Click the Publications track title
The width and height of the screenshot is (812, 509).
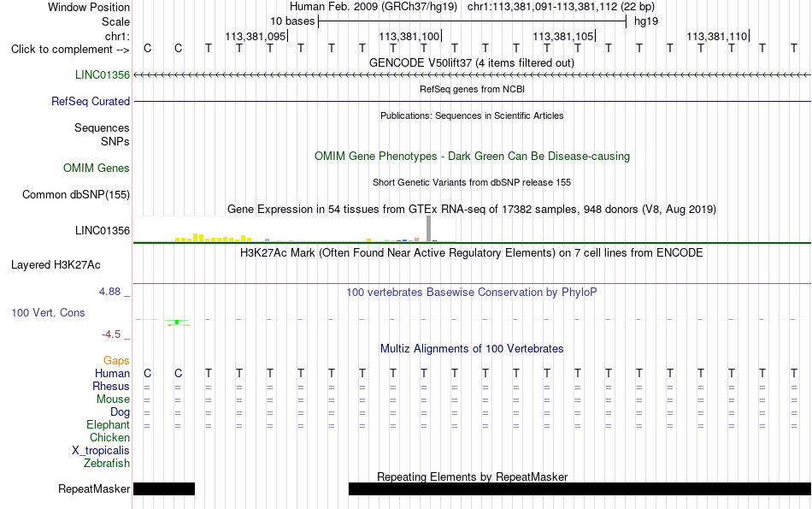pos(472,115)
